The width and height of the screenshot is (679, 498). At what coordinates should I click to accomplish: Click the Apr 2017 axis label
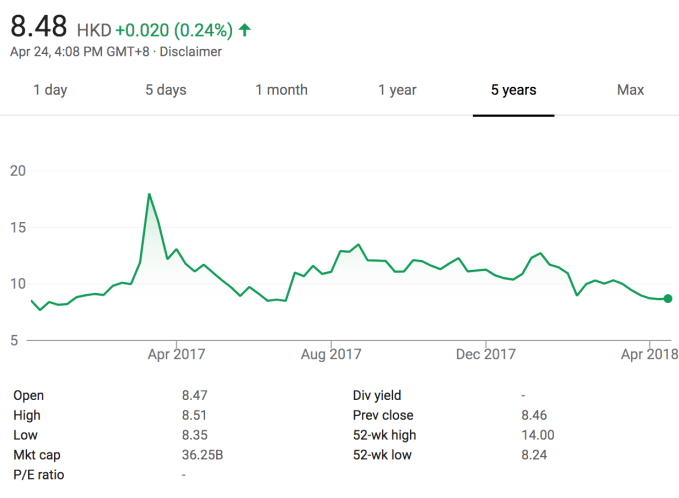(176, 354)
